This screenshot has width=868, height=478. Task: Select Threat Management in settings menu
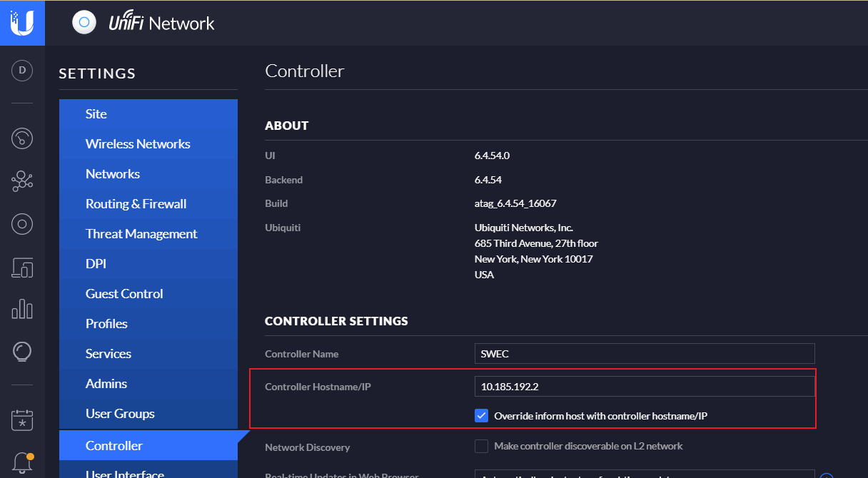pos(141,234)
